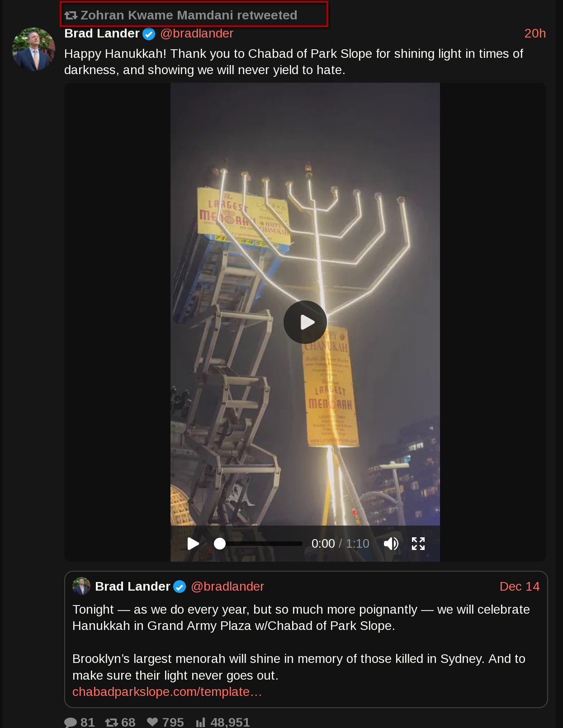Image resolution: width=563 pixels, height=728 pixels.
Task: Enter fullscreen mode for the video
Action: (418, 544)
